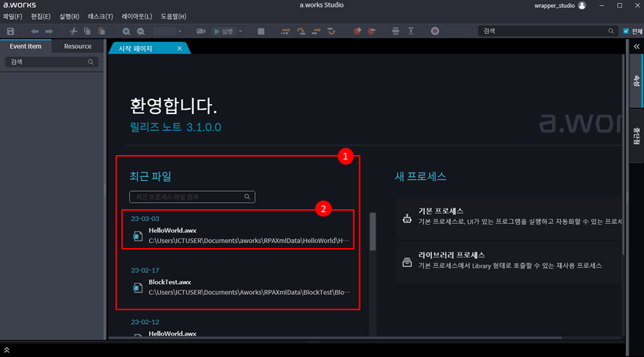Click the 최근 프로세스 파일 검색 input field
The height and width of the screenshot is (357, 644).
click(x=192, y=197)
